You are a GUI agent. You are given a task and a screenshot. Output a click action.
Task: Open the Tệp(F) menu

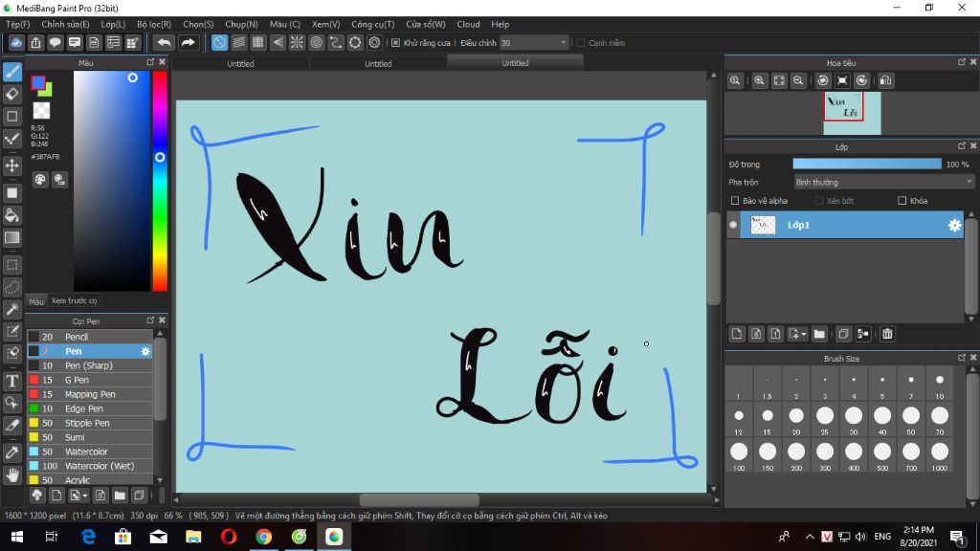click(x=18, y=24)
